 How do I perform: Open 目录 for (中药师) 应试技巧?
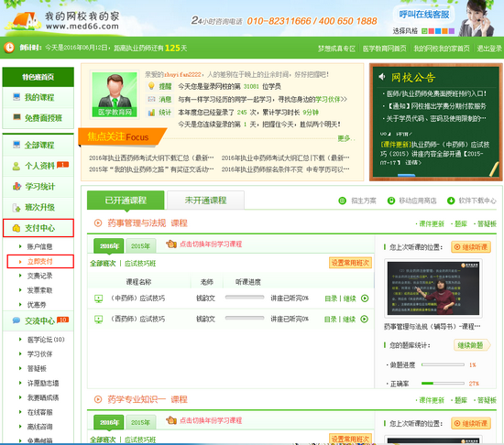(x=331, y=298)
